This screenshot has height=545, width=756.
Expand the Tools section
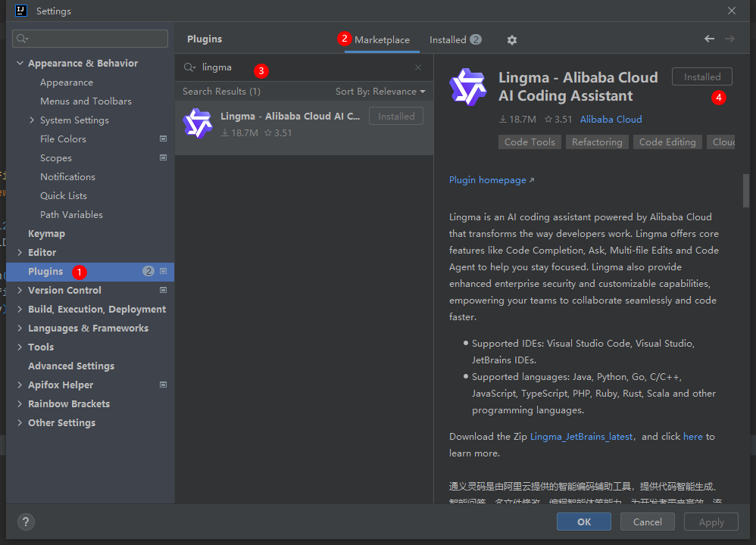tap(20, 347)
